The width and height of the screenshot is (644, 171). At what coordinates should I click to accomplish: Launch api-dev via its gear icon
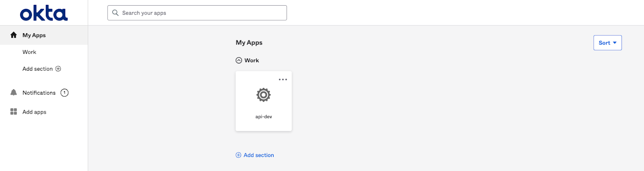(x=264, y=95)
